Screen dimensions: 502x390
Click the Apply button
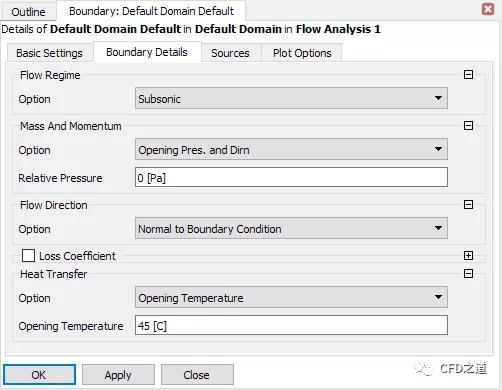tap(118, 375)
